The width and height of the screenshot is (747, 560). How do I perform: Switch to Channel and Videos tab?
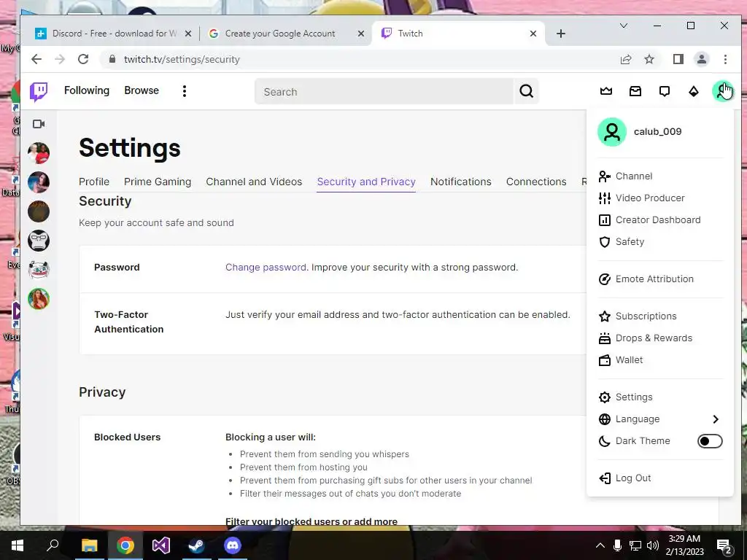[x=254, y=182]
